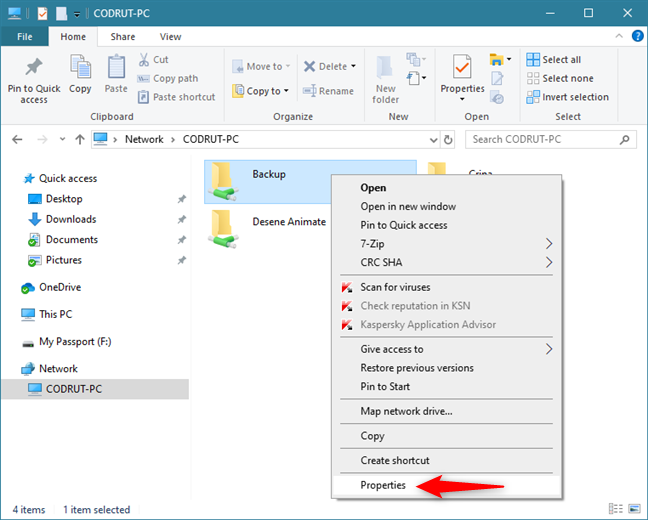Viewport: 648px width, 520px height.
Task: Switch to the View ribbon tab
Action: pyautogui.click(x=170, y=37)
